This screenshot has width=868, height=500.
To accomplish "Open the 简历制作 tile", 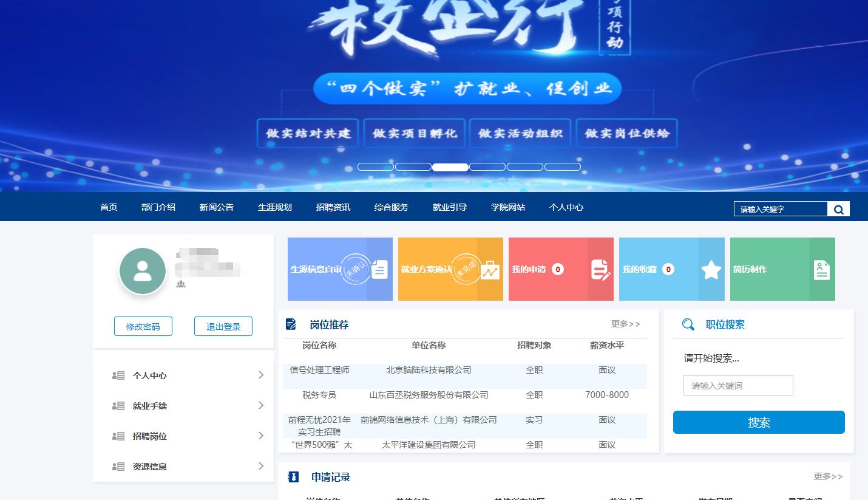I will tap(782, 269).
